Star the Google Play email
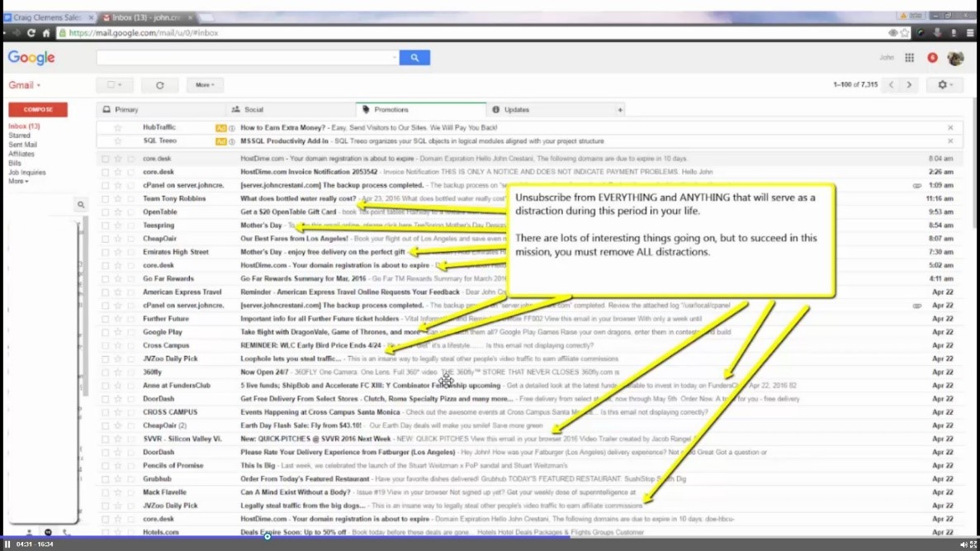This screenshot has width=980, height=551. pyautogui.click(x=117, y=332)
